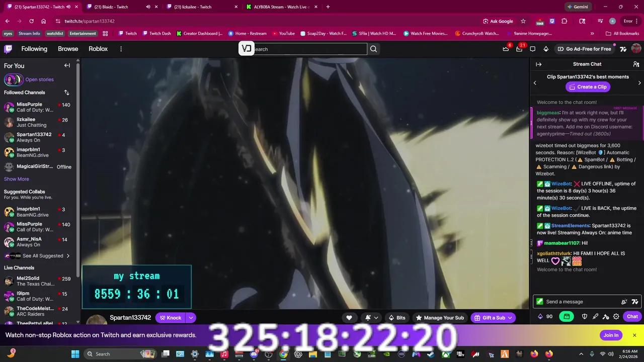Open Whispers speech bubble icon
Viewport: 644px width, 362px height.
pyautogui.click(x=532, y=49)
